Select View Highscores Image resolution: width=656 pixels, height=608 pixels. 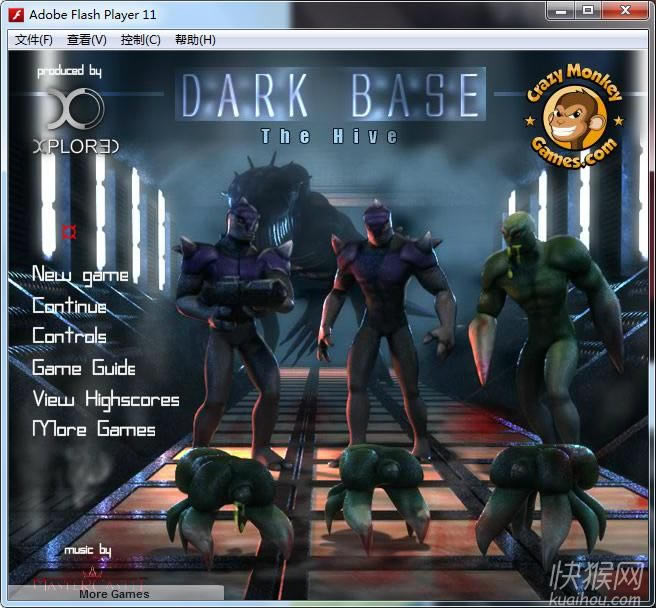point(105,399)
